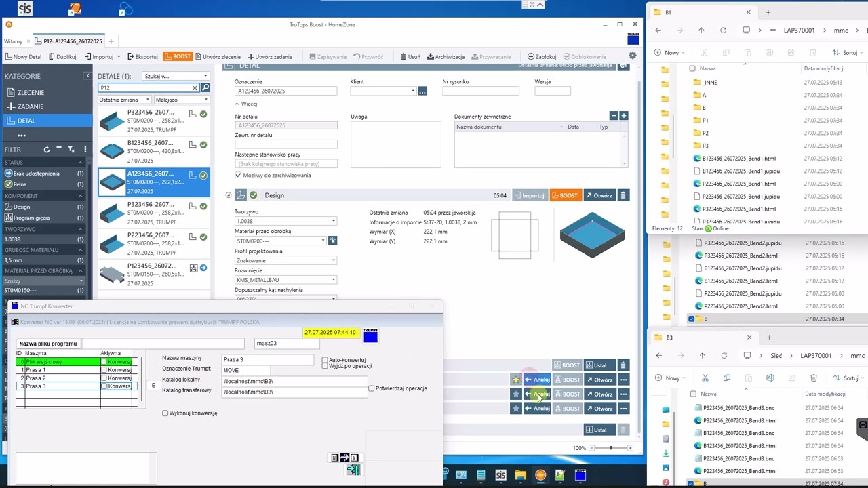868x488 pixels.
Task: Open the Ostatnia zmiana sort dropdown
Action: pos(125,100)
